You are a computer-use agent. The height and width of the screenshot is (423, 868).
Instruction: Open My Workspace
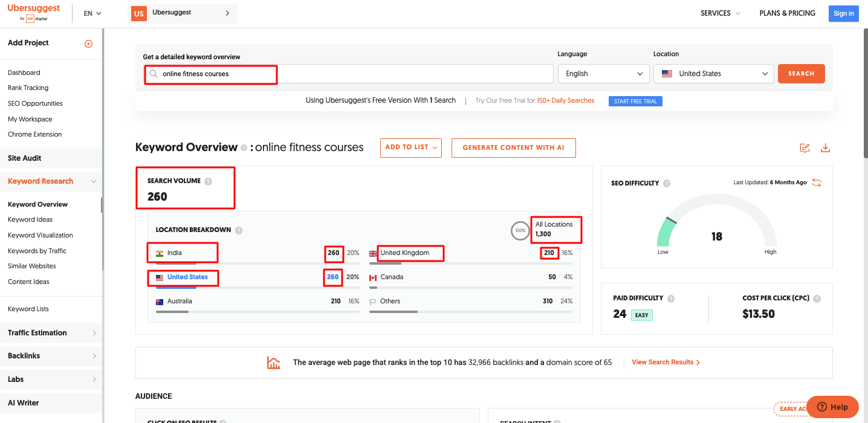(x=30, y=119)
